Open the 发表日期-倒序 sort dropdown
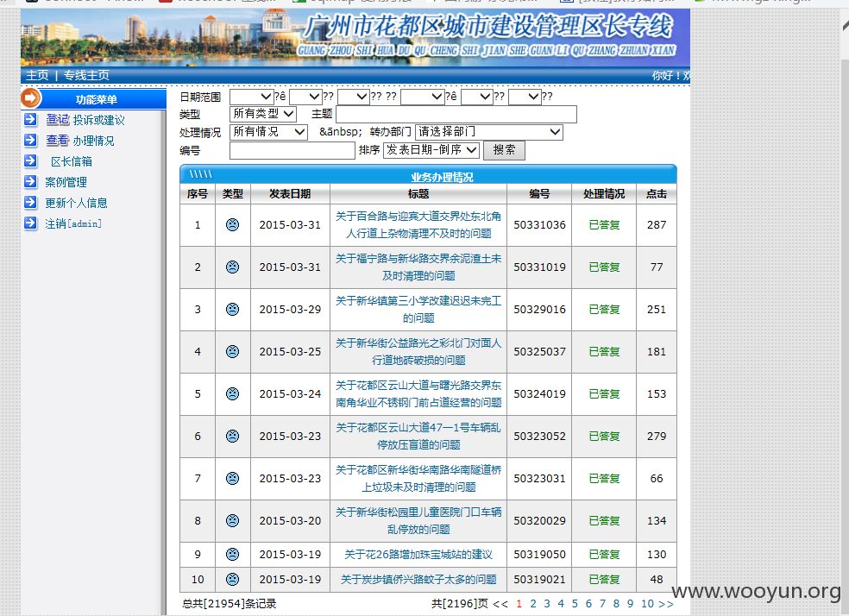 pyautogui.click(x=431, y=149)
